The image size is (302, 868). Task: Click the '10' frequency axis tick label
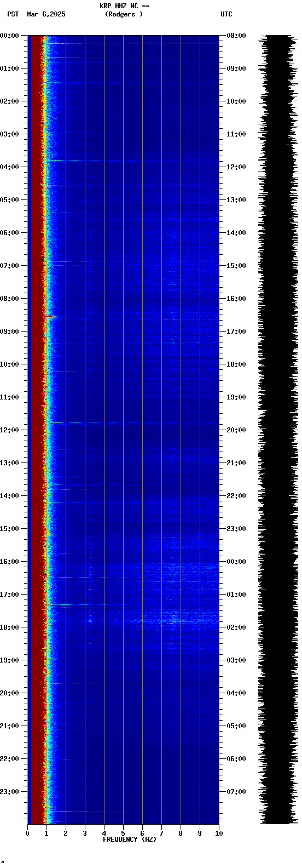click(x=219, y=833)
